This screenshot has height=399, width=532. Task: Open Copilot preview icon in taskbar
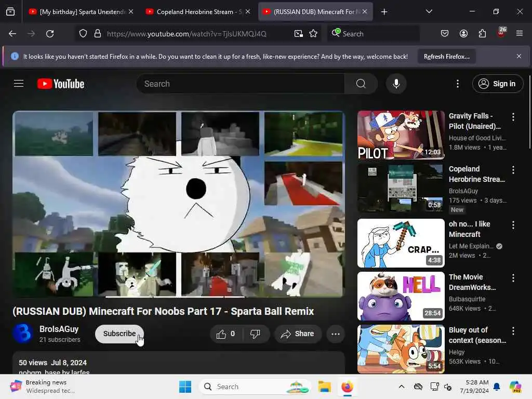coord(515,387)
